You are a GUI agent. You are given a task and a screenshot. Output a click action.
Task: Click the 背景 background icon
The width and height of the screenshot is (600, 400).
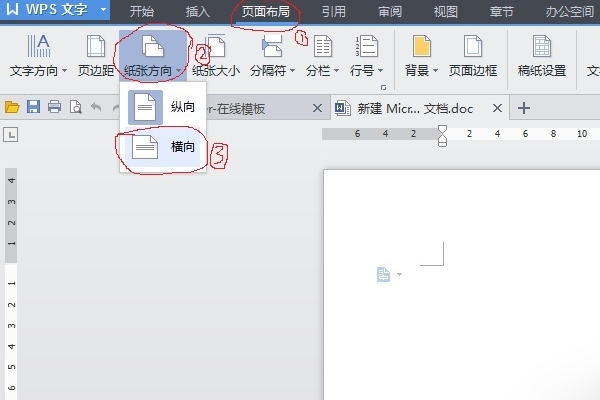coord(422,46)
